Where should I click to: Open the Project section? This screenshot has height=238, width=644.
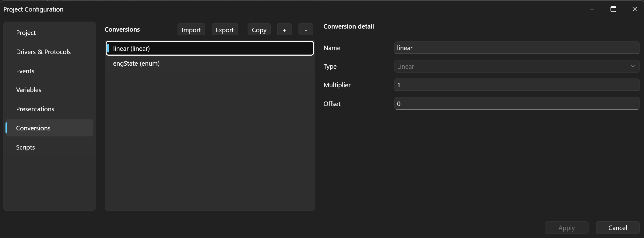49,33
